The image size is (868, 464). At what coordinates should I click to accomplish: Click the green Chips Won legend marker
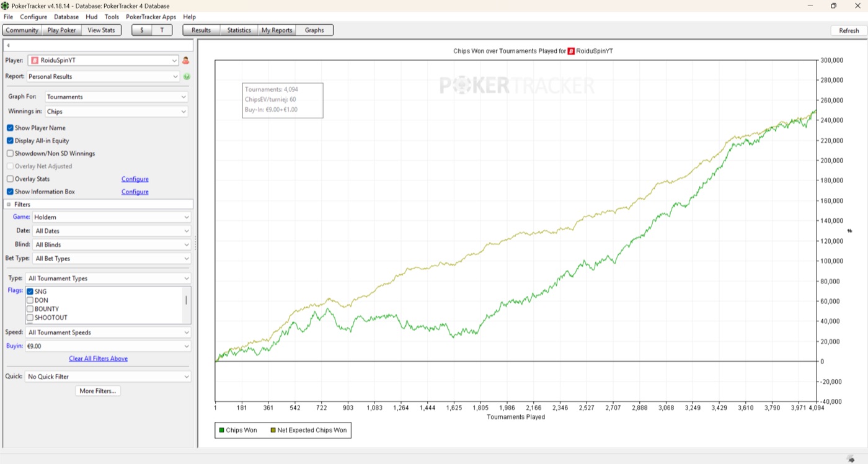click(x=221, y=430)
